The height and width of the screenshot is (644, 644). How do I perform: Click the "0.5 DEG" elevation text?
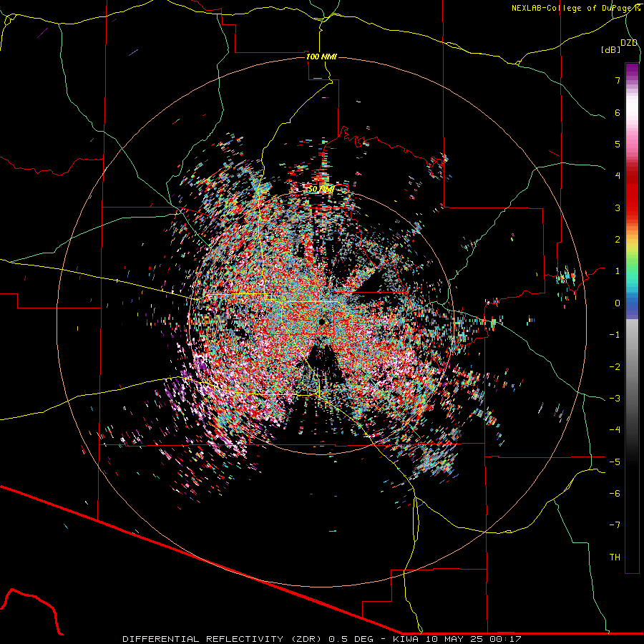click(351, 639)
